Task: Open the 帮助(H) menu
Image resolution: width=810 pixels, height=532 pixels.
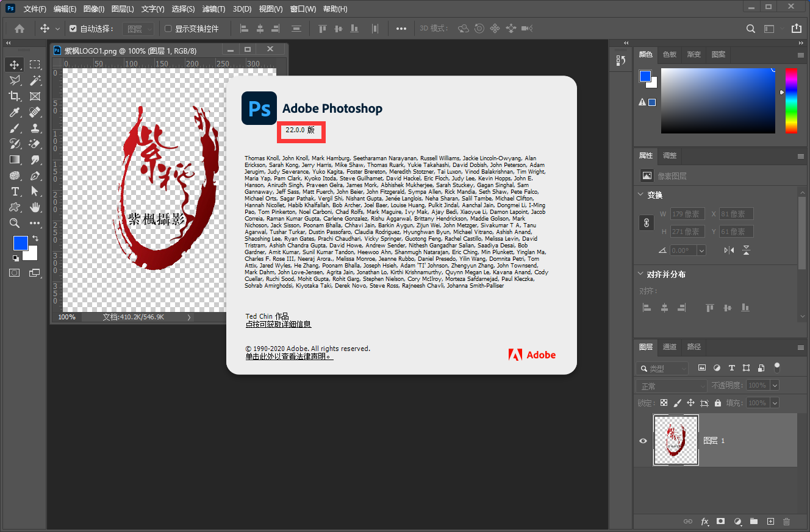Action: (x=335, y=9)
